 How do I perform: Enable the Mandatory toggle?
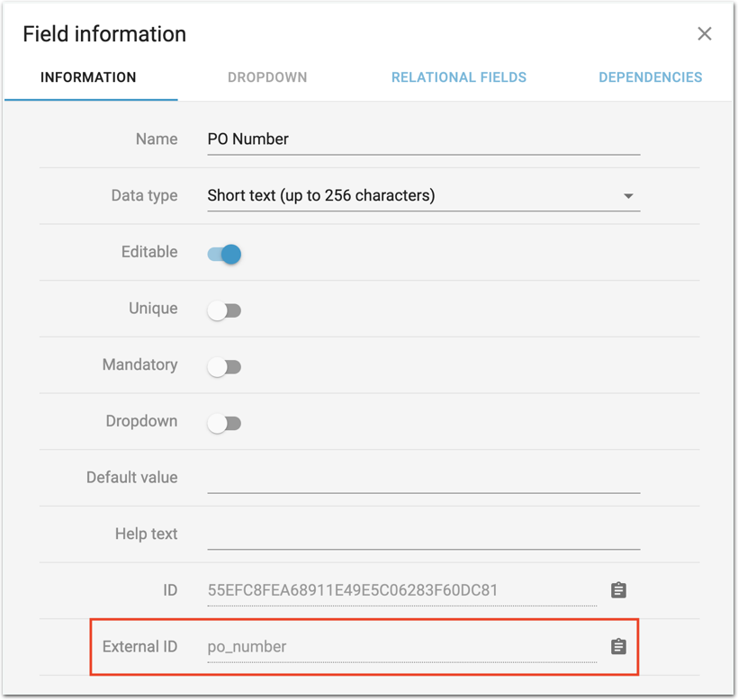[224, 367]
